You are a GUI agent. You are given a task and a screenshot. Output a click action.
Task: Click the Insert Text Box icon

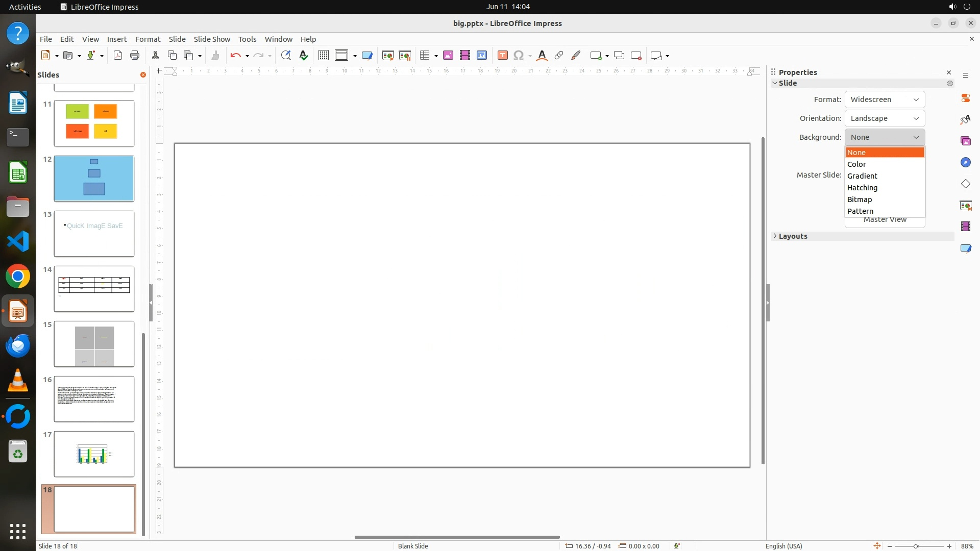point(502,56)
